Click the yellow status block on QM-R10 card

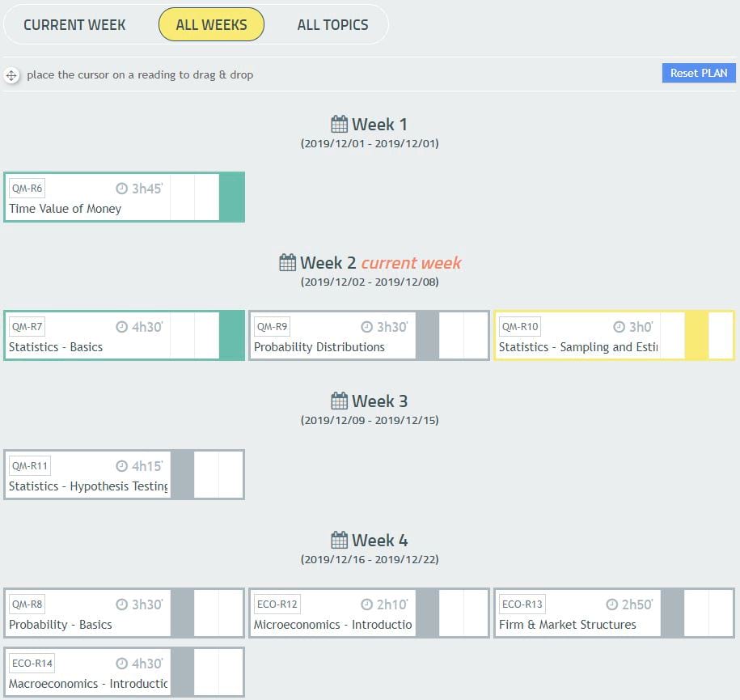pos(696,335)
